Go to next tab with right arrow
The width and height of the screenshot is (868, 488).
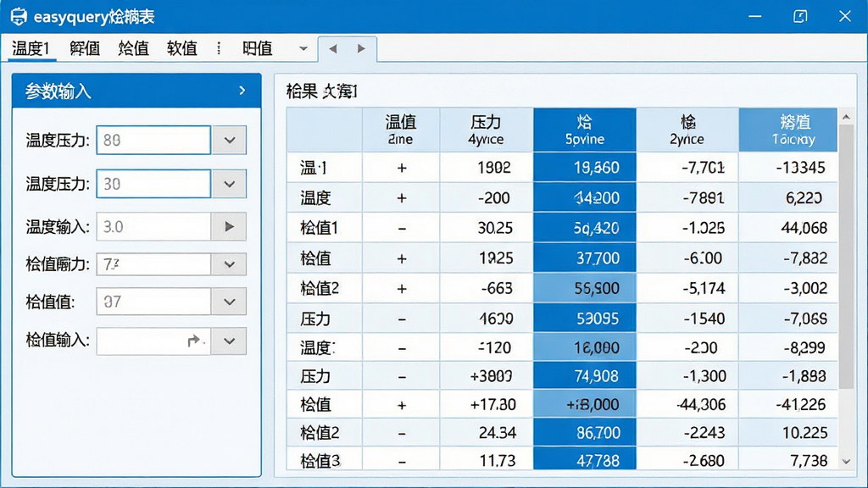coord(361,48)
